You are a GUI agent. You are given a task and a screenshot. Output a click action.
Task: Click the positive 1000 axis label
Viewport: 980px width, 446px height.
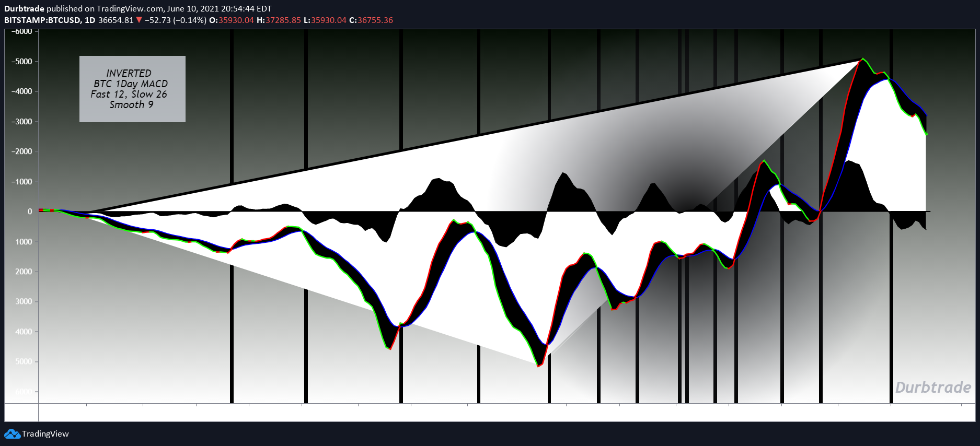[x=24, y=242]
